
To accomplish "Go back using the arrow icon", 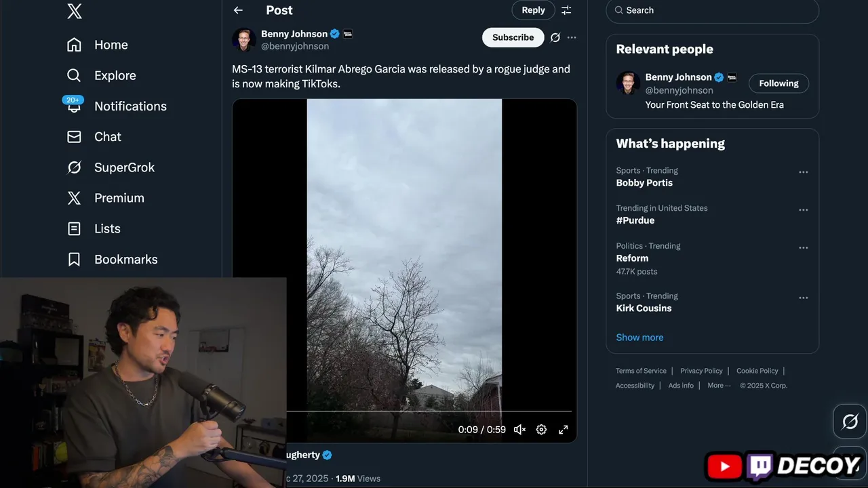I will tap(238, 10).
